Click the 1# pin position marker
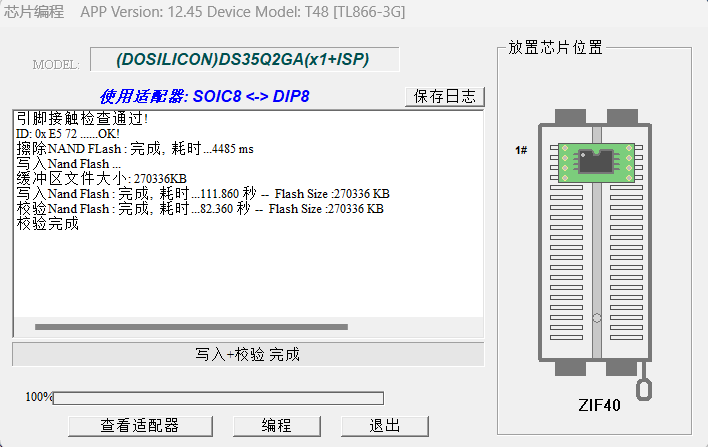The height and width of the screenshot is (447, 708). (x=521, y=150)
